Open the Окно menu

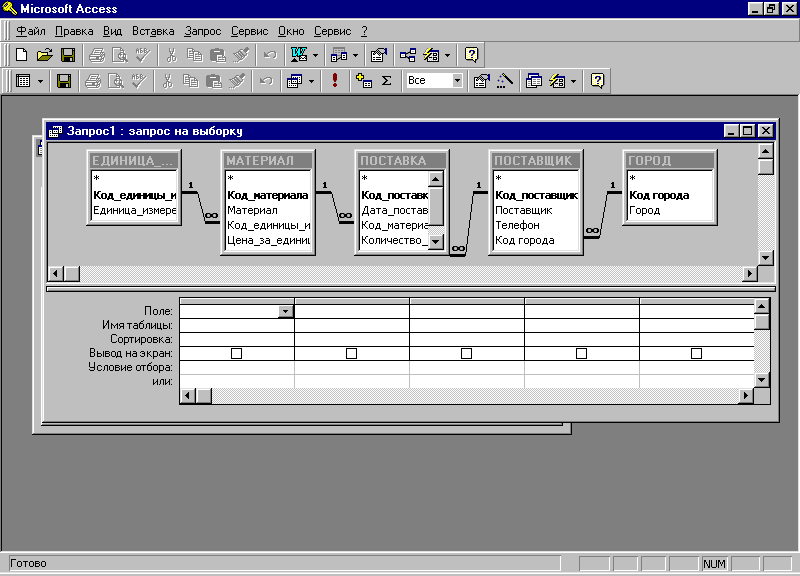tap(291, 31)
